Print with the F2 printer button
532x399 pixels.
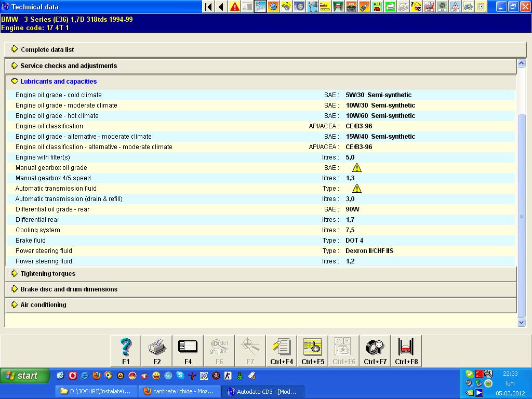click(x=157, y=351)
